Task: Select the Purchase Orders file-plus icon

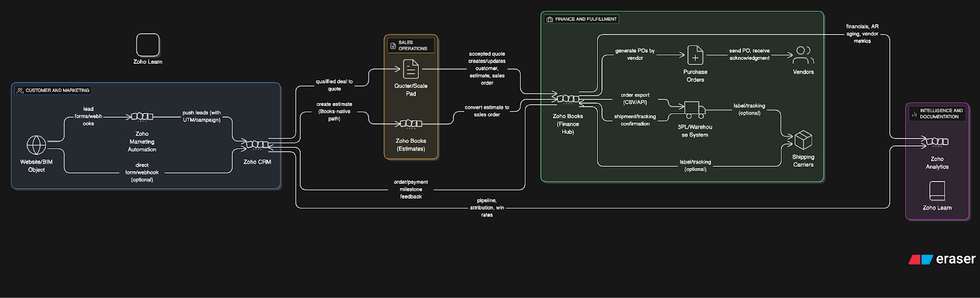Action: (695, 55)
